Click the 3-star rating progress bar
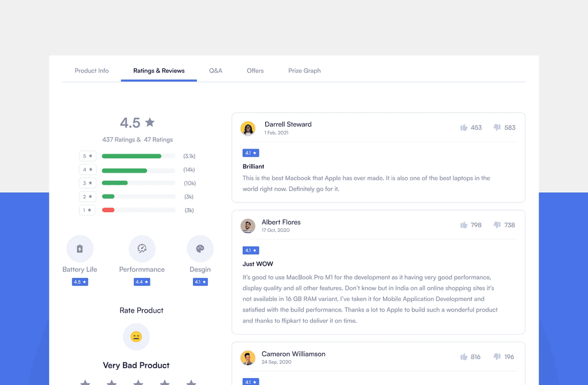This screenshot has width=588, height=385. [138, 182]
